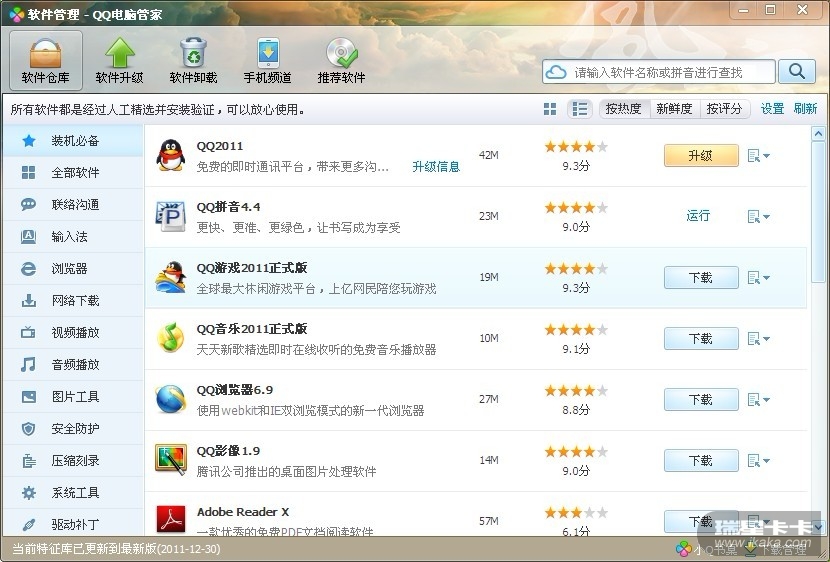
Task: Click the Adobe Reader X icon
Action: pos(171,520)
